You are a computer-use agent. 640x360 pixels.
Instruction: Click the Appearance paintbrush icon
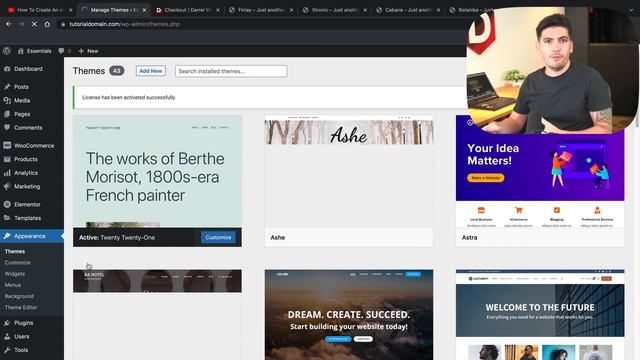7,236
